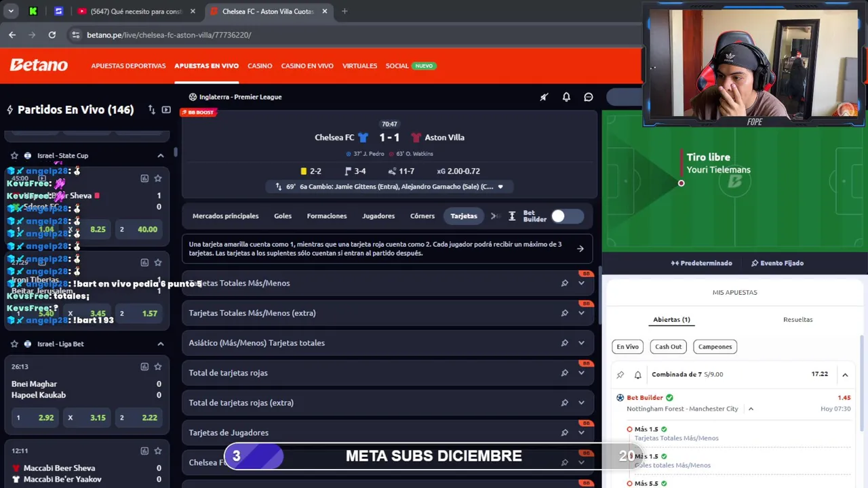Switch to Mercados principales tab
This screenshot has height=488, width=868.
tap(225, 216)
